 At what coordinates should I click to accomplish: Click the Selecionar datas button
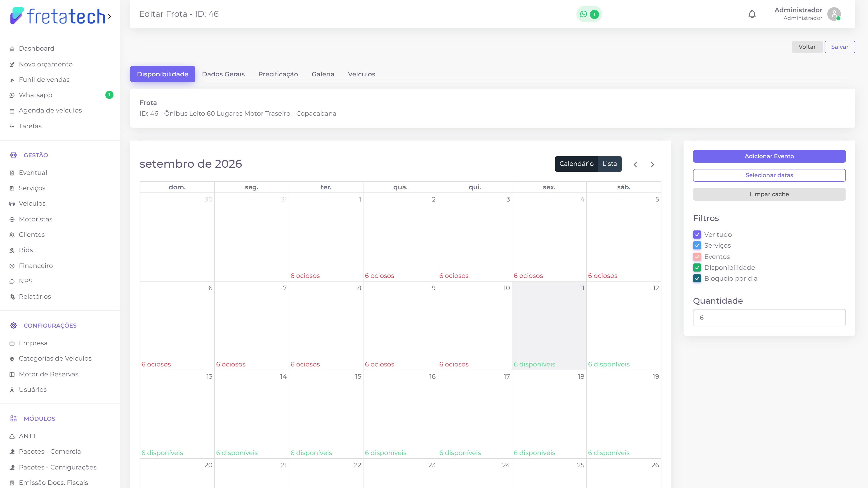pos(769,175)
